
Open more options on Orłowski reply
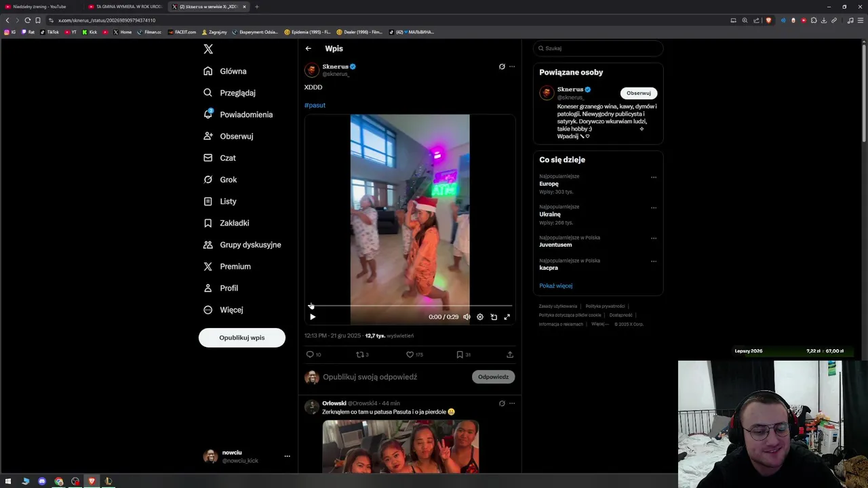512,403
